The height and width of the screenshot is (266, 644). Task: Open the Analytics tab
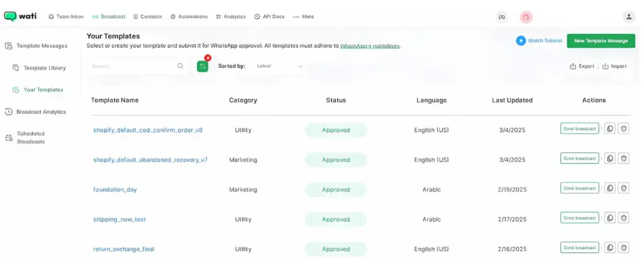tap(231, 17)
